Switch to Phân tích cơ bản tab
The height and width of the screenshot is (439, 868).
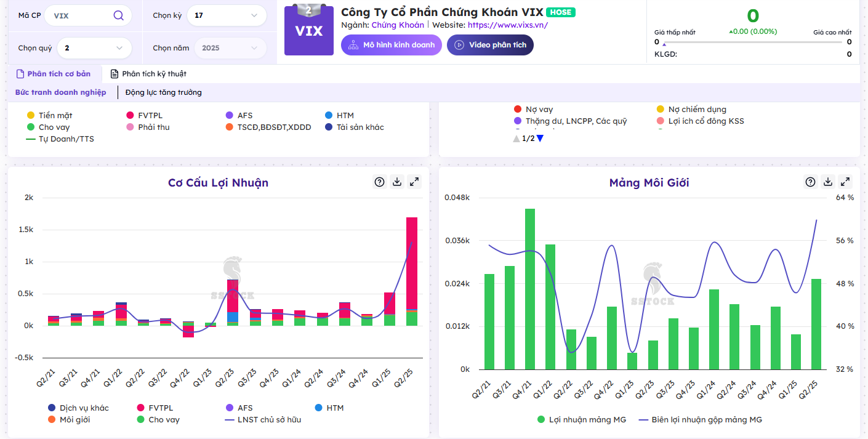53,74
